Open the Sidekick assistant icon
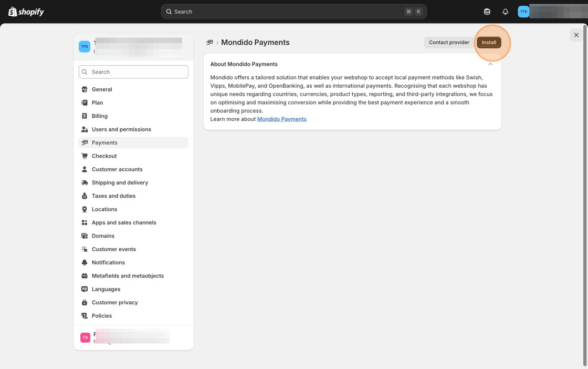Image resolution: width=588 pixels, height=369 pixels. coord(487,12)
